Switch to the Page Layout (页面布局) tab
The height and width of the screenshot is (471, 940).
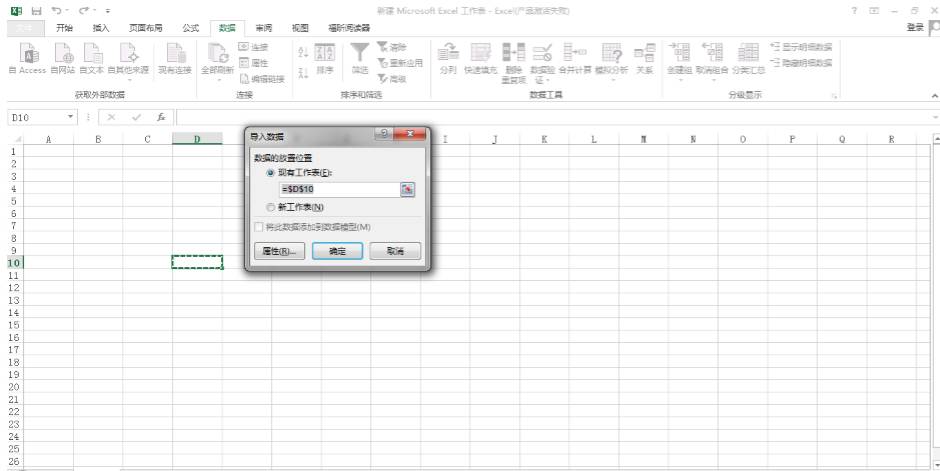pyautogui.click(x=146, y=28)
